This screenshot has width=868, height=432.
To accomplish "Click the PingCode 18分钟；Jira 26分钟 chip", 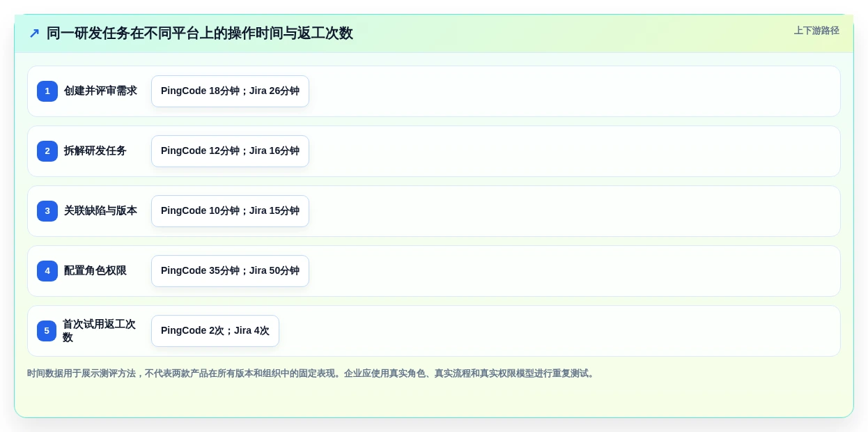I will point(230,91).
